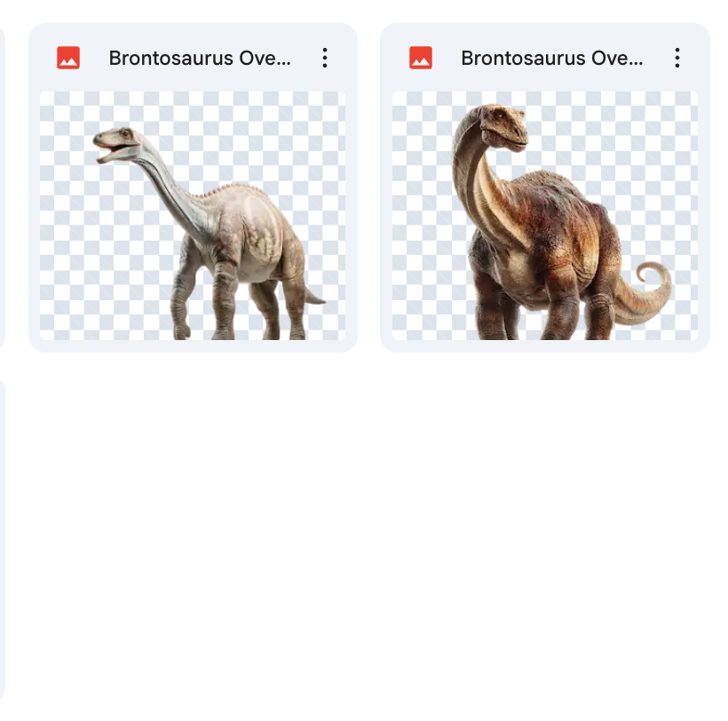Open the brown curly-tailed brontosaurus thumbnail

point(545,216)
